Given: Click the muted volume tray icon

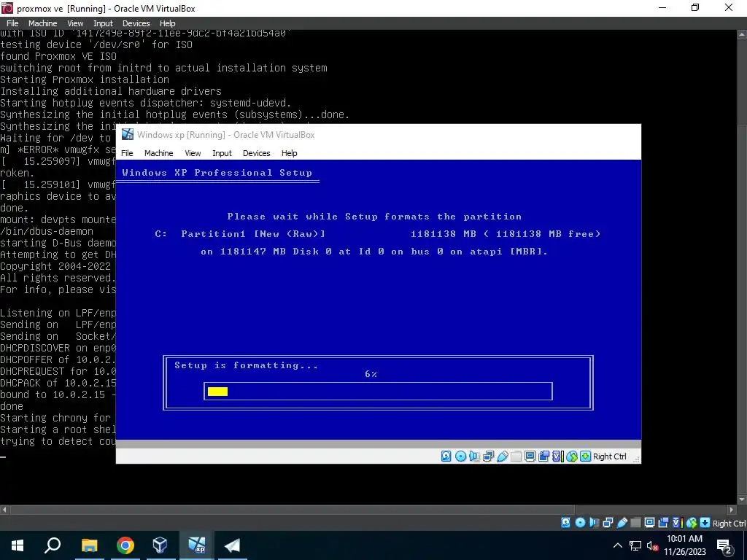Looking at the screenshot, I should 653,545.
